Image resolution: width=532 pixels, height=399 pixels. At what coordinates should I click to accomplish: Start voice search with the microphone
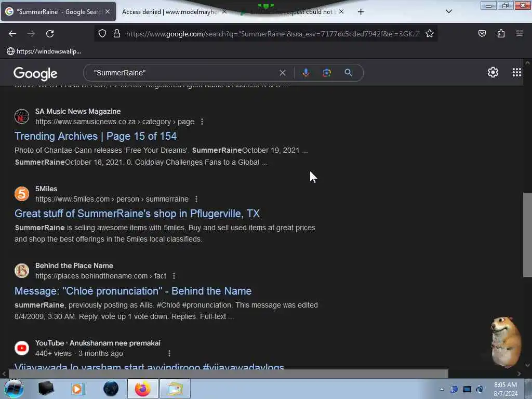click(x=305, y=73)
